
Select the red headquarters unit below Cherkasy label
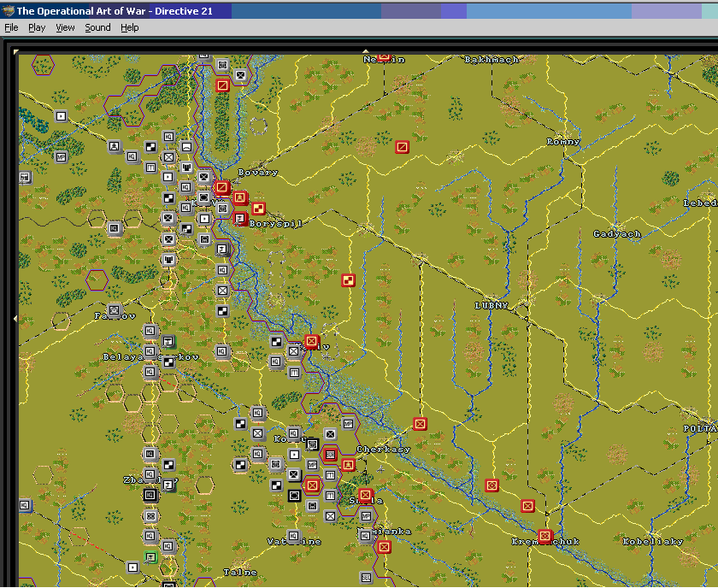pos(348,465)
